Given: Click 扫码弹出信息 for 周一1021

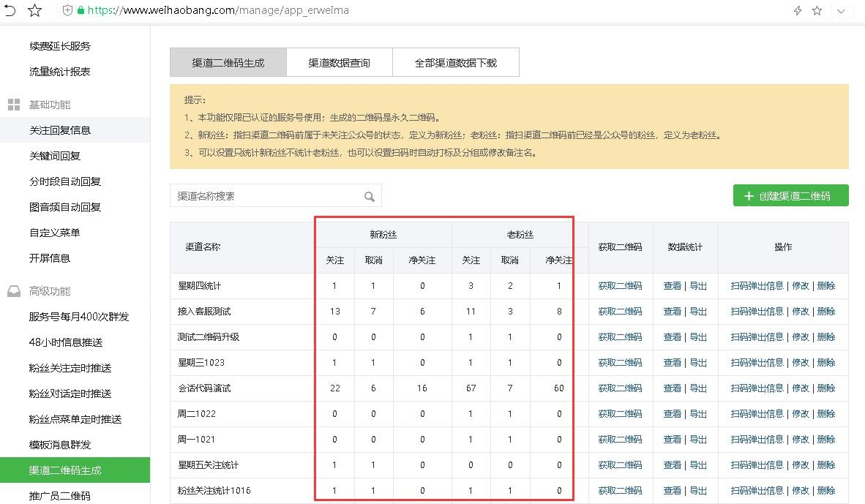Looking at the screenshot, I should [x=757, y=440].
